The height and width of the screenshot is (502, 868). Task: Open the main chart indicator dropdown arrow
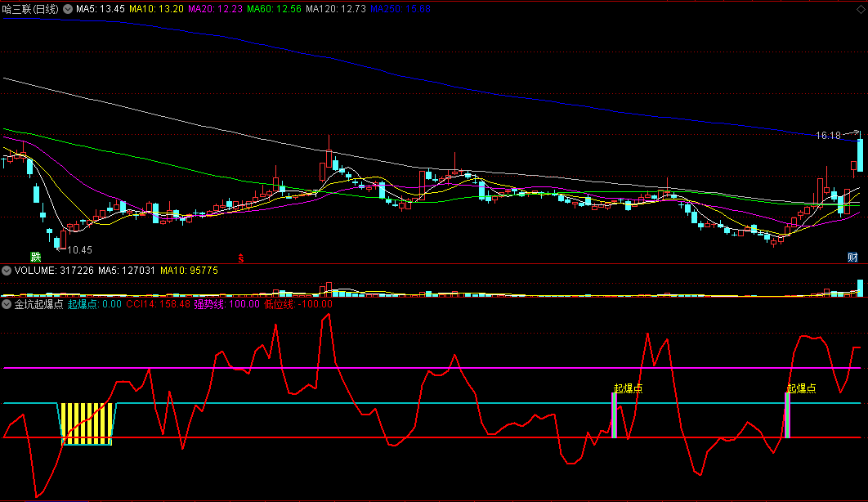68,9
